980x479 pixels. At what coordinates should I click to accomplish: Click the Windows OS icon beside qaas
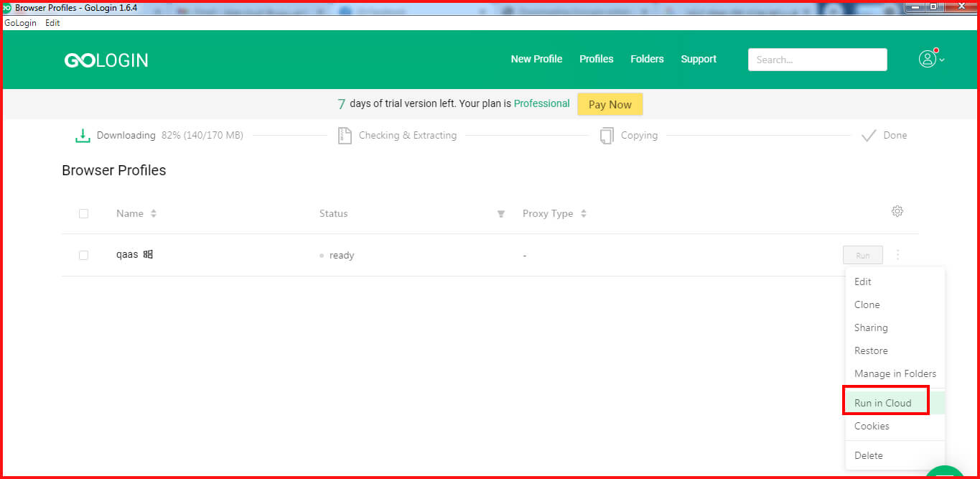(x=148, y=254)
